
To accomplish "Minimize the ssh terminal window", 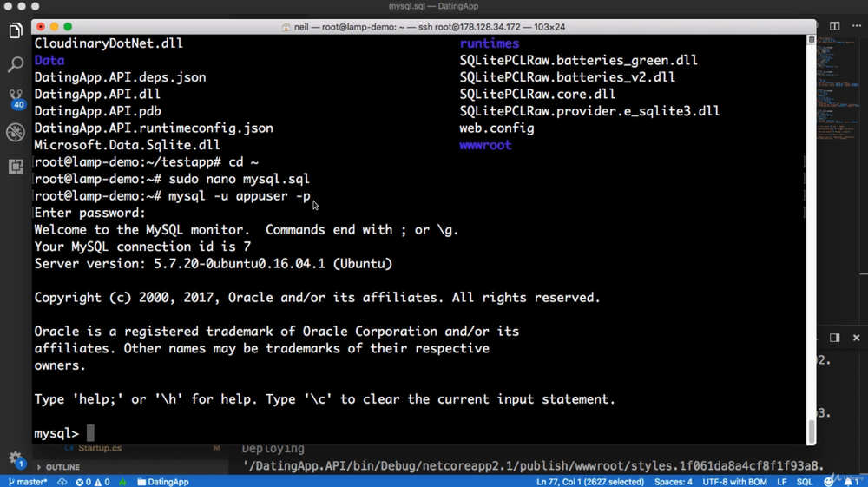I will tap(54, 27).
